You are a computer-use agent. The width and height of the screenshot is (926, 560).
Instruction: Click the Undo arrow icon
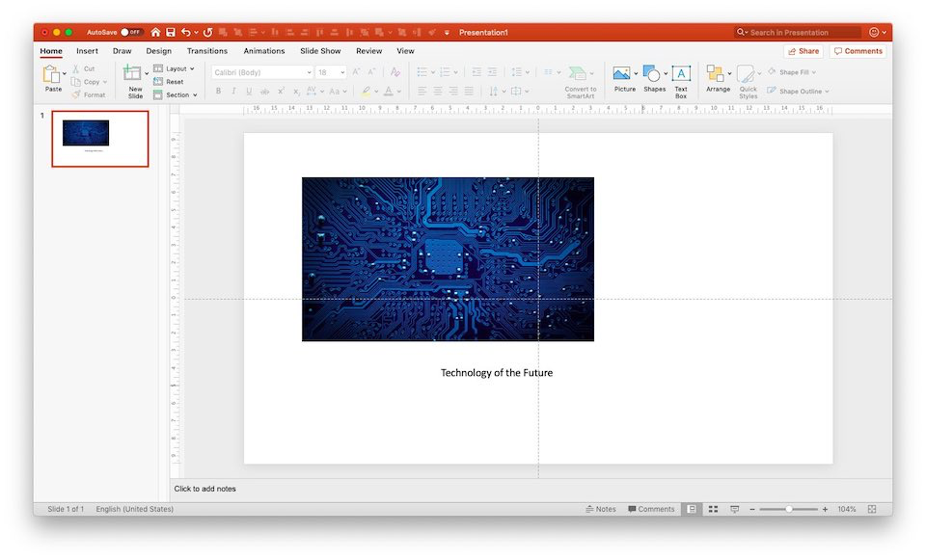coord(186,32)
